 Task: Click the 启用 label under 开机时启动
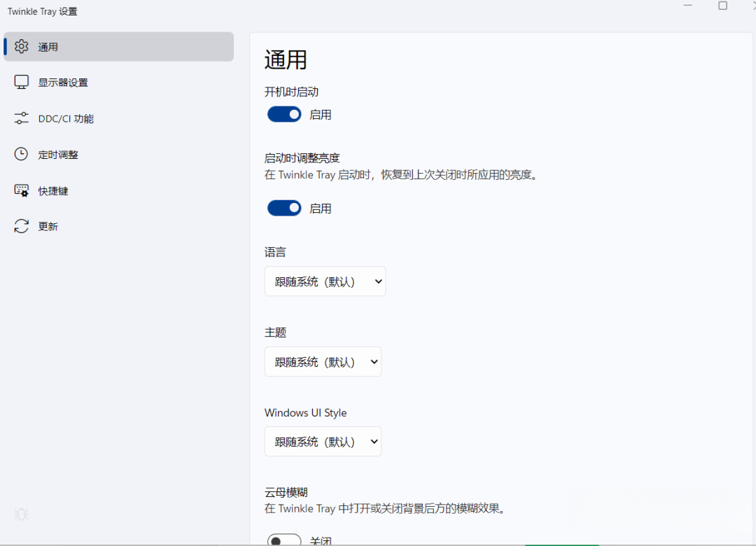point(320,115)
